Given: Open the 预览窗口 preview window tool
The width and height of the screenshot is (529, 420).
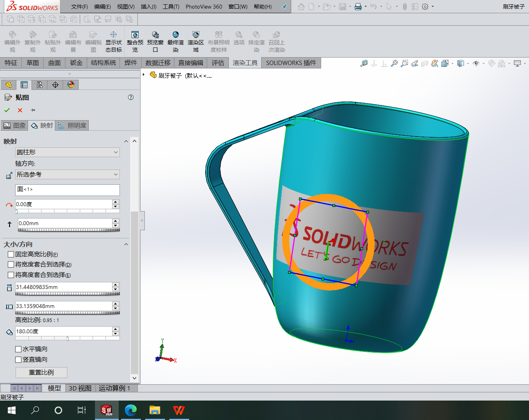Looking at the screenshot, I should point(155,41).
